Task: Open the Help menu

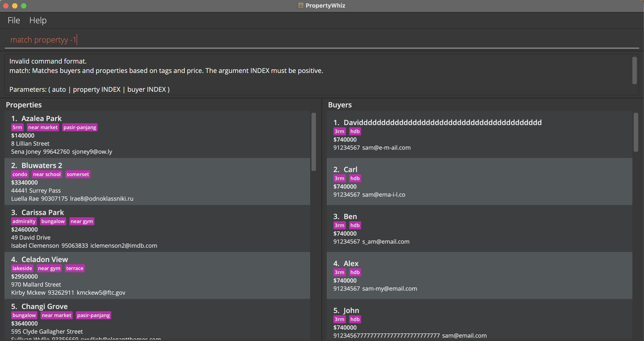Action: [x=38, y=20]
